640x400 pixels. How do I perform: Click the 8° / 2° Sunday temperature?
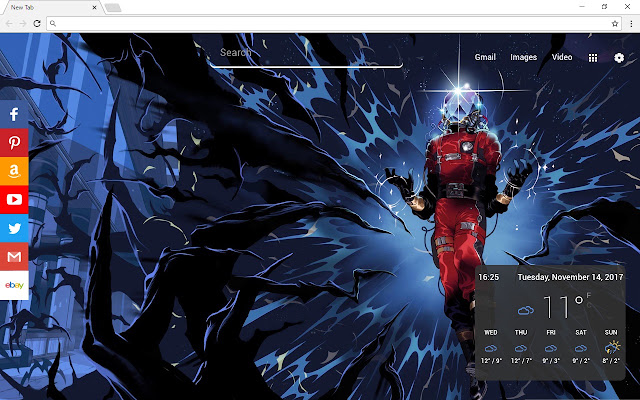click(x=611, y=361)
